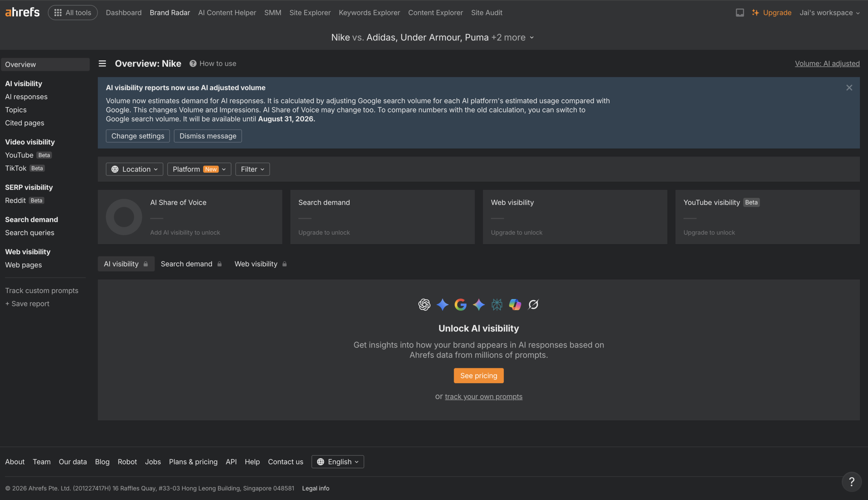Open the Filter dropdown

(x=253, y=169)
